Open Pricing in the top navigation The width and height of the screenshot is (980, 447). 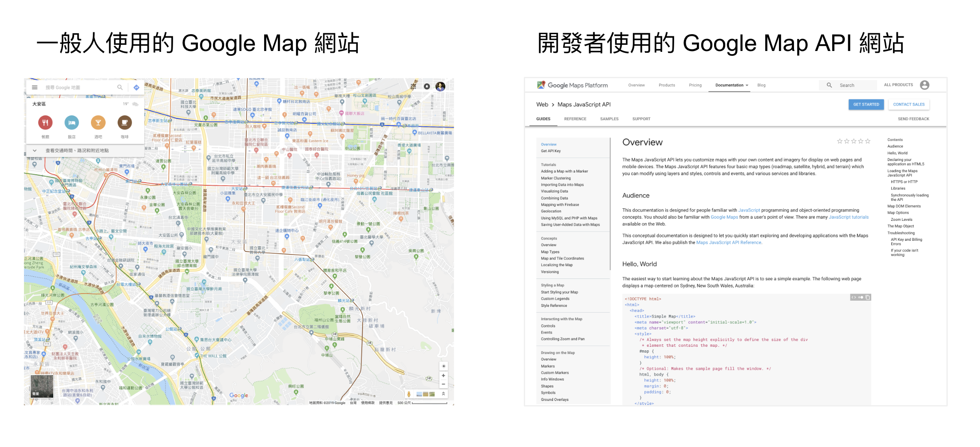pyautogui.click(x=695, y=85)
